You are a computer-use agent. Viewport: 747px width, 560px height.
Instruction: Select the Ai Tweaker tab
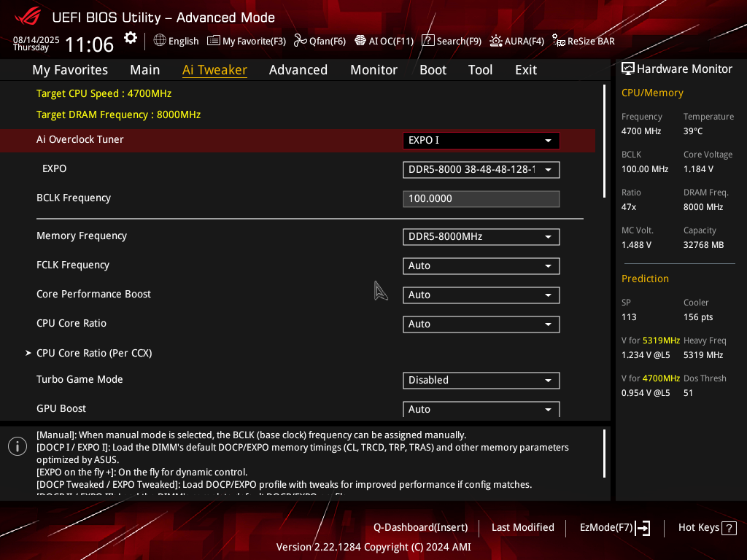tap(214, 70)
